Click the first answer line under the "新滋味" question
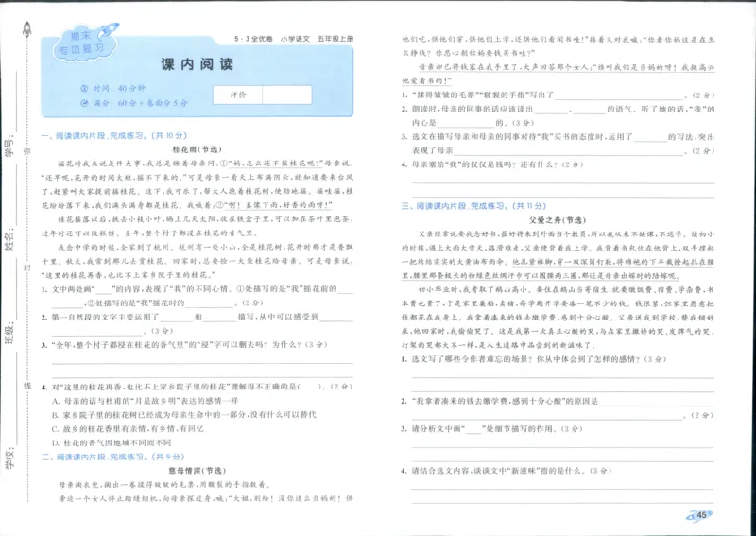This screenshot has height=536, width=756. tap(562, 489)
